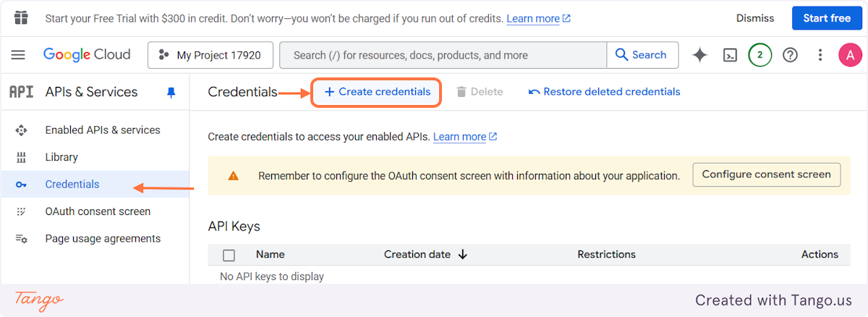Open notifications badge showing 2
This screenshot has width=868, height=317.
(759, 55)
